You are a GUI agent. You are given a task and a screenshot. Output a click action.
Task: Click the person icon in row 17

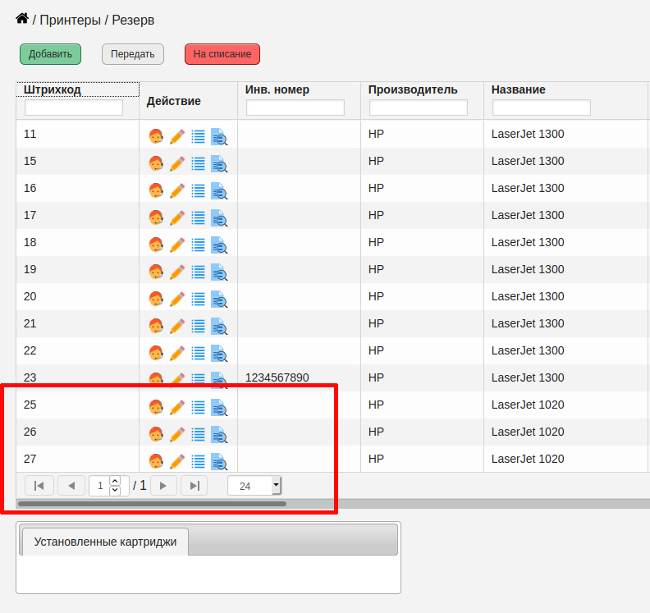156,218
